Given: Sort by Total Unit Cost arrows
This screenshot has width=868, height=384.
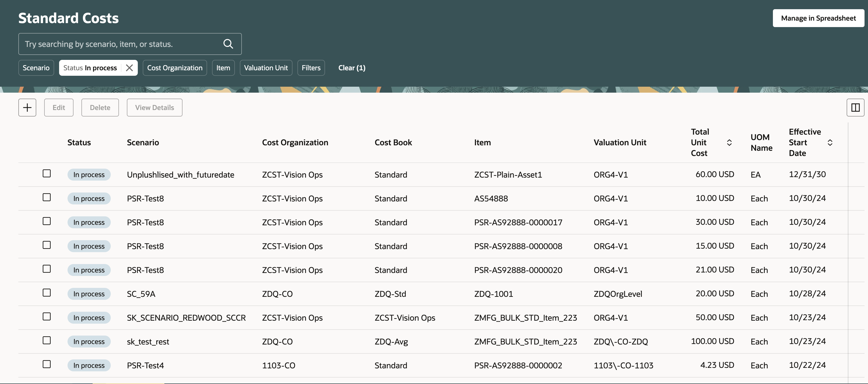Looking at the screenshot, I should pos(729,143).
